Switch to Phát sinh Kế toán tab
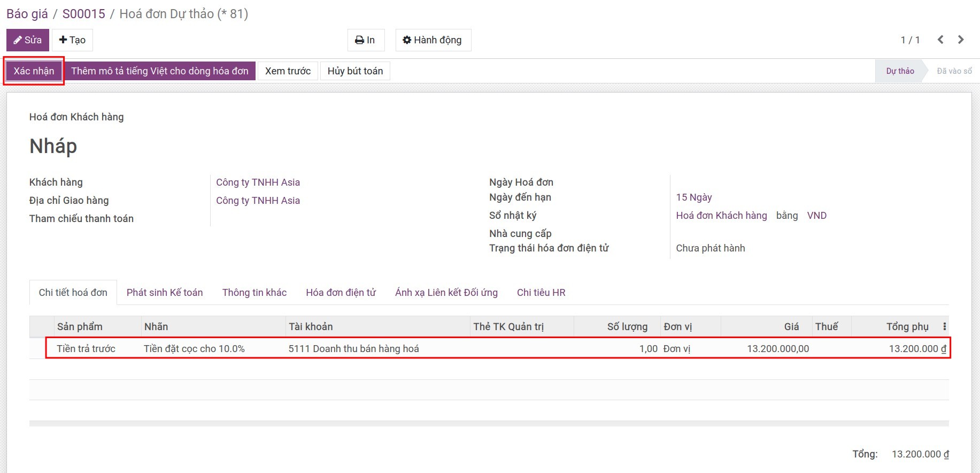980x473 pixels. 165,293
